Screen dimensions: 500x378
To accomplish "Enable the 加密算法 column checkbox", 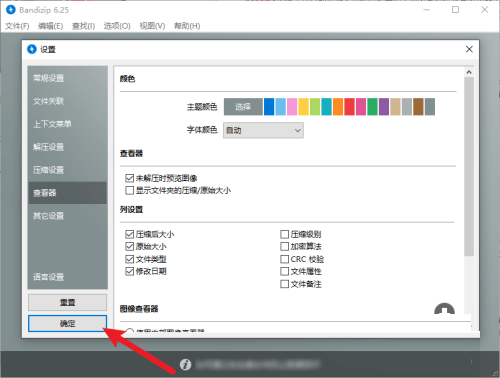I will coord(284,247).
